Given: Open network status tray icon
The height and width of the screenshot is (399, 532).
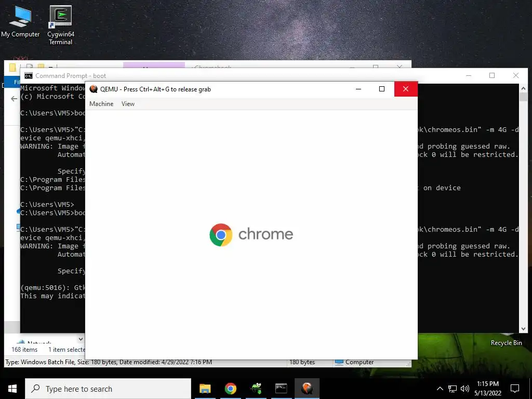Looking at the screenshot, I should pyautogui.click(x=453, y=389).
